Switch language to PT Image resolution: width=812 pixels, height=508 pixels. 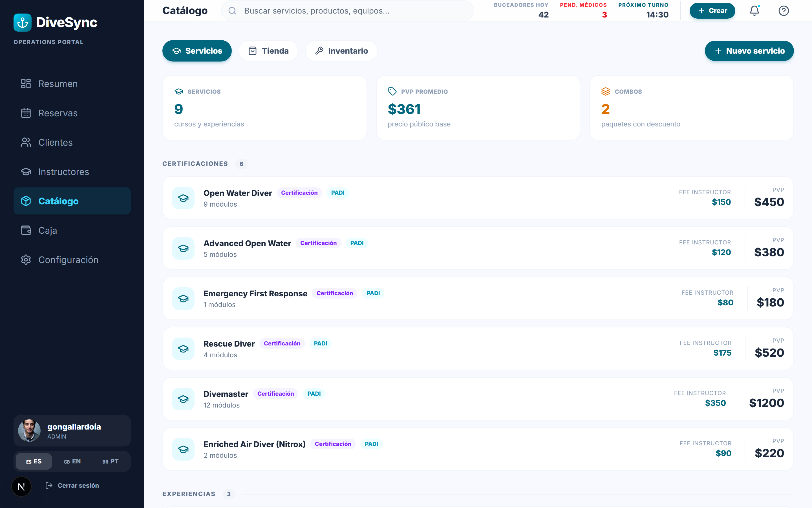[111, 461]
